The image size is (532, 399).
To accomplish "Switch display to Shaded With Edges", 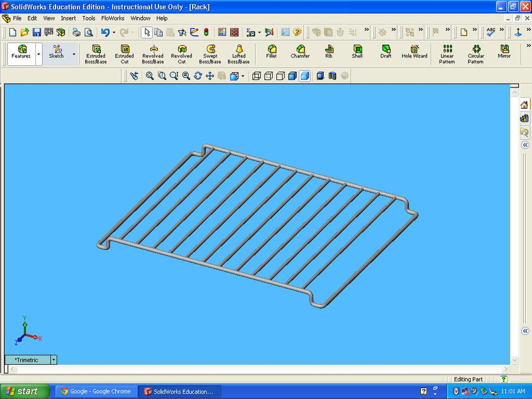I will tap(293, 76).
